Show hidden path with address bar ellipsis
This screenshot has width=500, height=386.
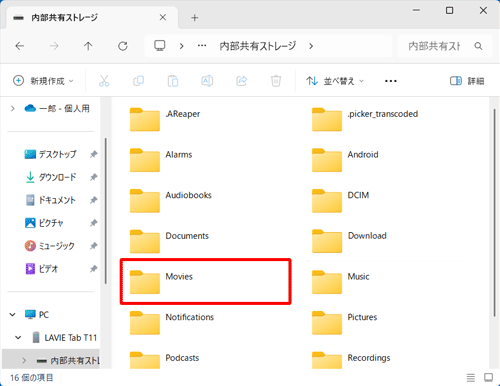tap(202, 46)
